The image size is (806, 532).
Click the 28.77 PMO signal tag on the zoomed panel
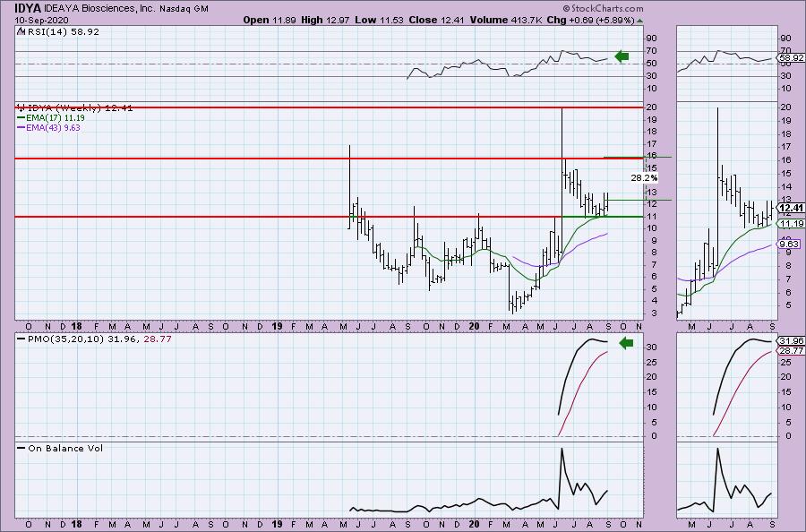792,350
